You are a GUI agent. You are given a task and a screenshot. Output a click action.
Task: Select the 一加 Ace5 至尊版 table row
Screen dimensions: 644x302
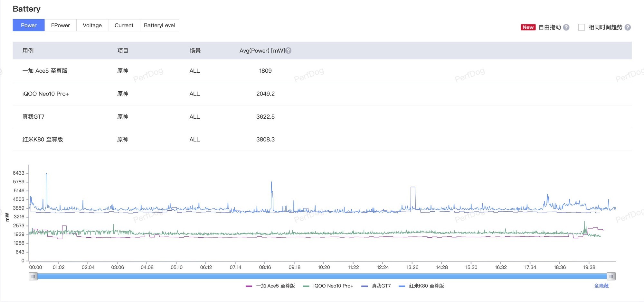click(x=45, y=71)
